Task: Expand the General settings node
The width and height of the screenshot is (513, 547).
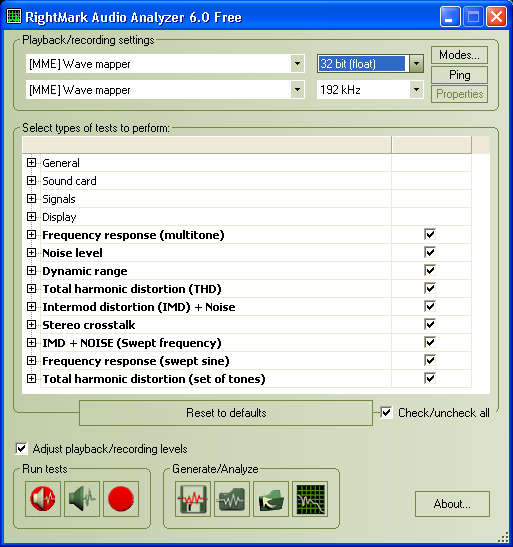Action: point(31,163)
